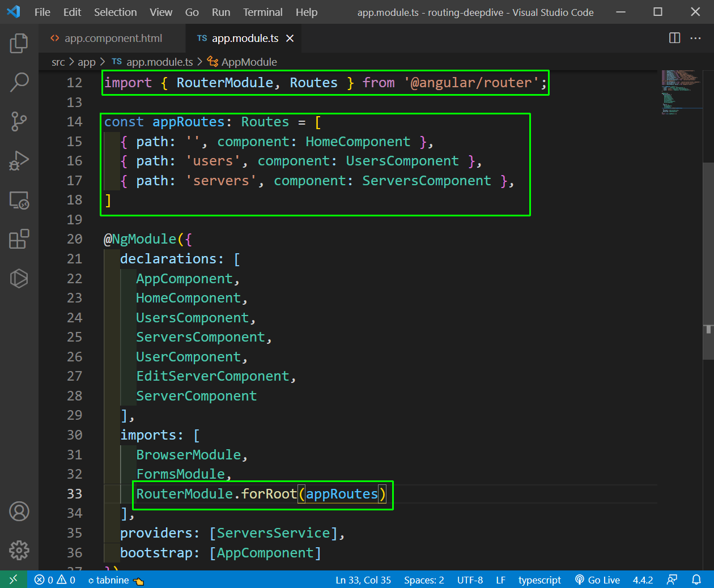
Task: Open the AppModule symbol breadcrumb
Action: coord(243,62)
